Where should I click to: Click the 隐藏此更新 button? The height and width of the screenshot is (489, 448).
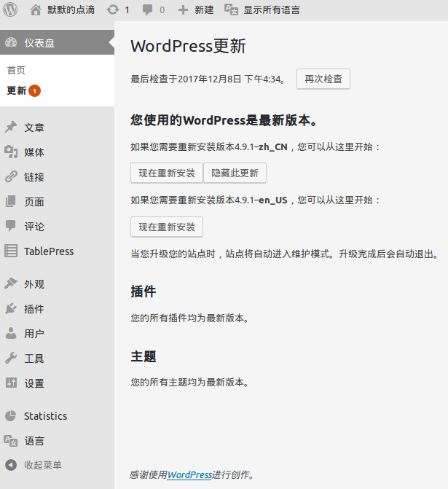pos(235,173)
